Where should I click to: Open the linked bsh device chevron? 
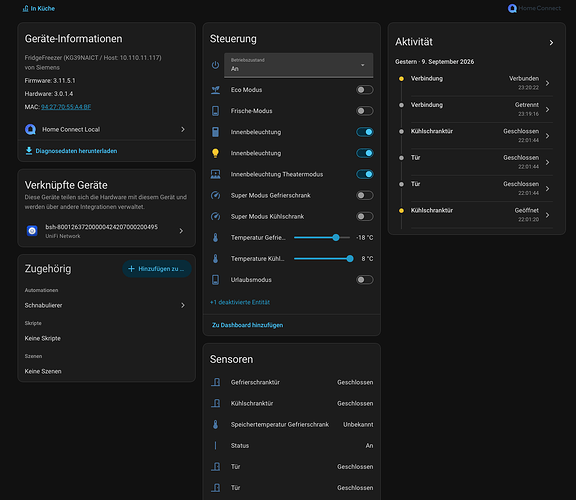coord(181,231)
